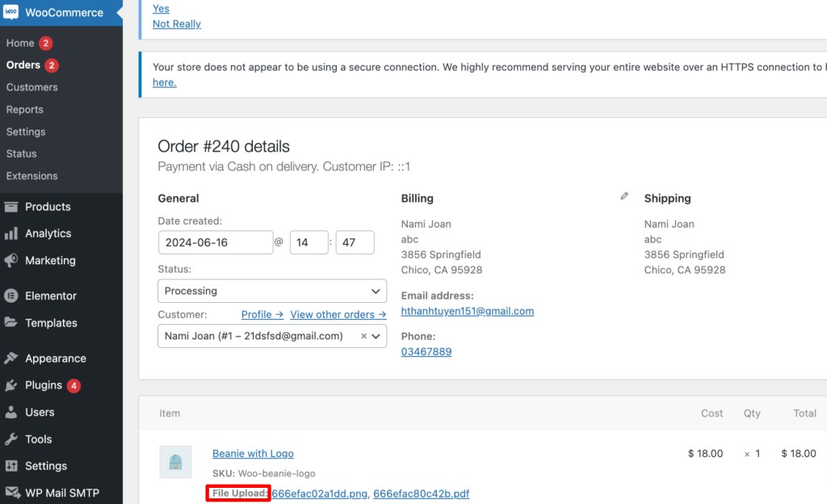Click the Products box icon in sidebar

pos(11,207)
